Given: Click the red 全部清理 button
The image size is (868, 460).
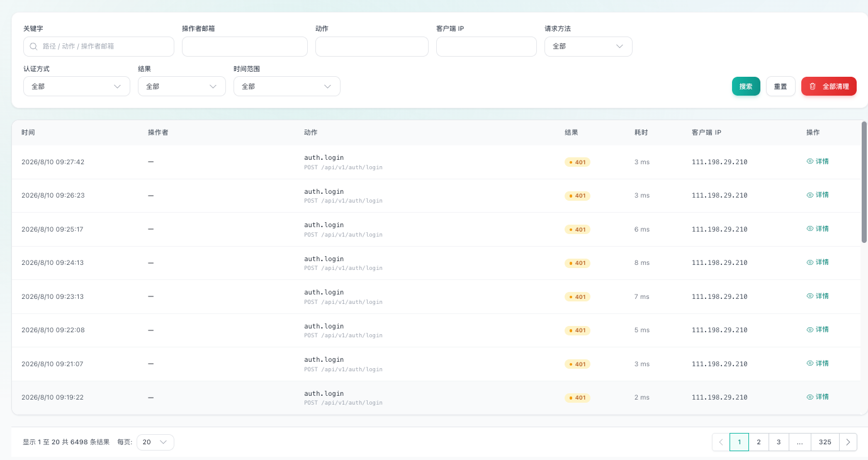Looking at the screenshot, I should (x=829, y=86).
